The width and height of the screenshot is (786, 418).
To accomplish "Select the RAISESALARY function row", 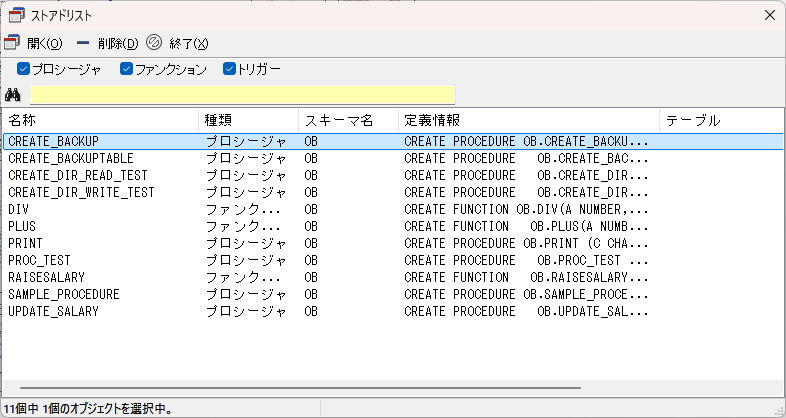I will click(x=392, y=278).
